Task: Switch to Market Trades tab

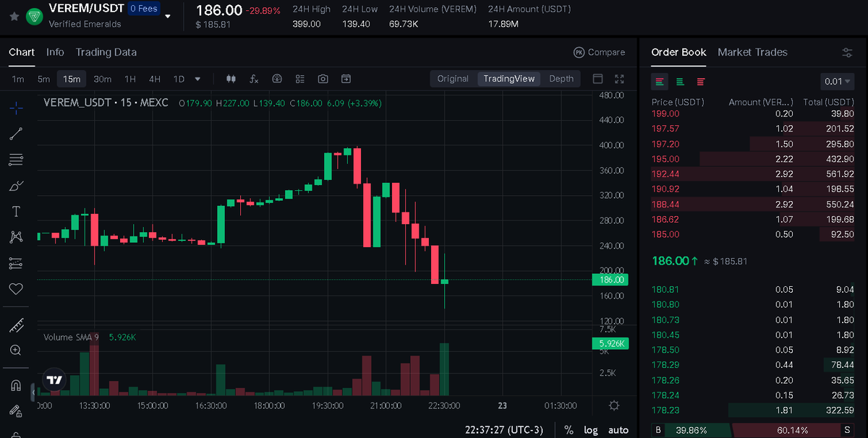Action: pyautogui.click(x=752, y=52)
